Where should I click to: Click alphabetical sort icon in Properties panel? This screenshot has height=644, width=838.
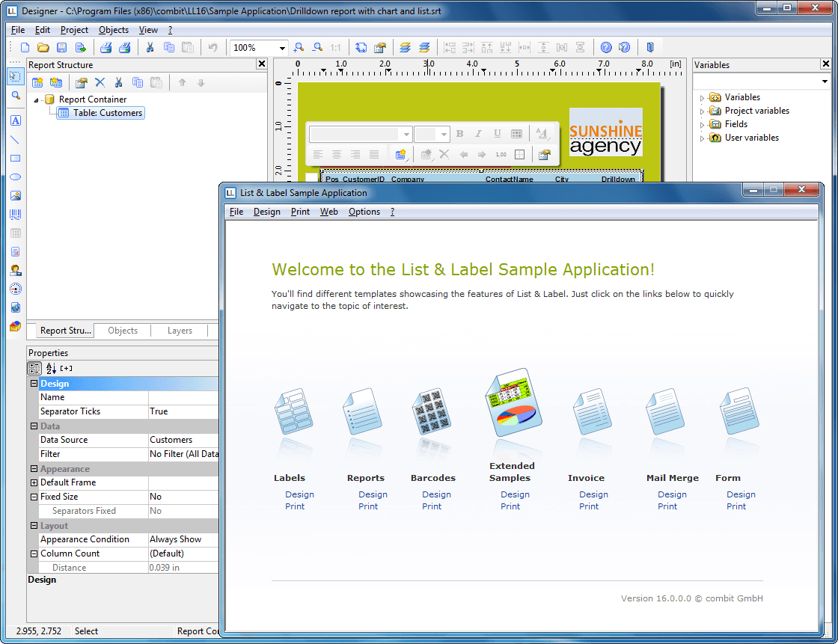click(51, 368)
